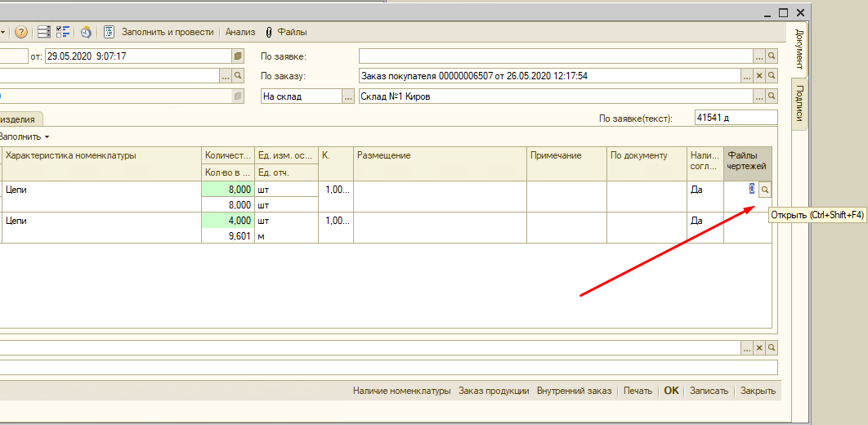This screenshot has height=425, width=868.
Task: Open drawing files via magnifier in cell
Action: pyautogui.click(x=764, y=190)
